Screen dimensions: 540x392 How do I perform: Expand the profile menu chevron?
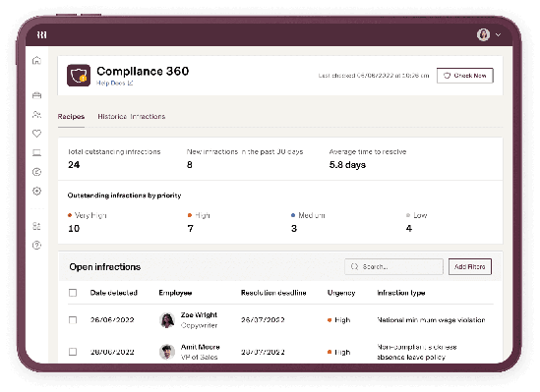(498, 34)
